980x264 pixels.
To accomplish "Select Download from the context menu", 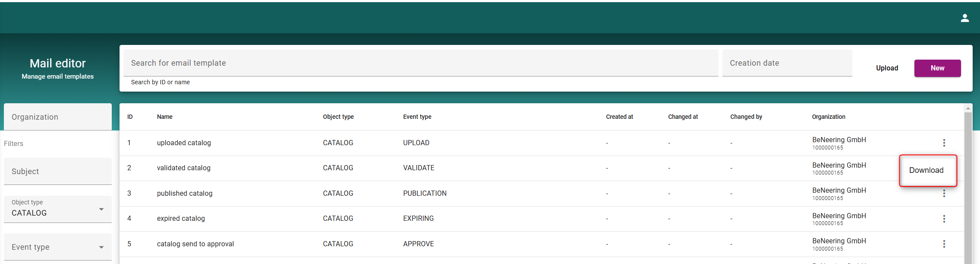I will [x=926, y=170].
